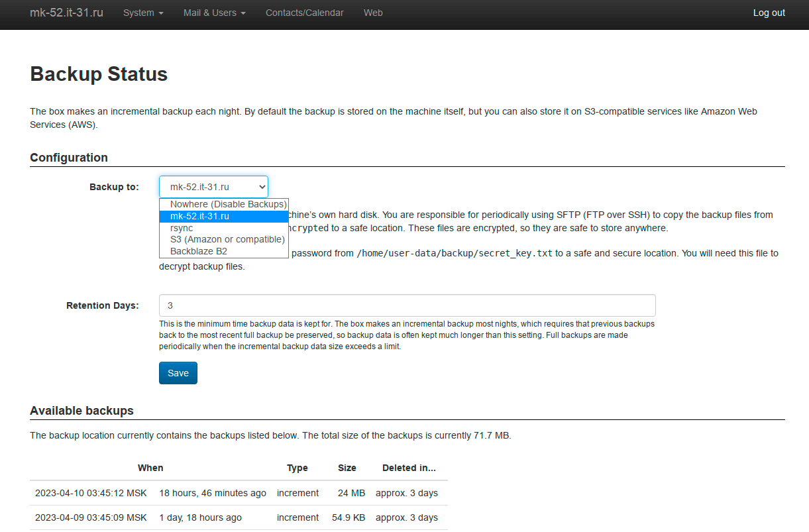Select the rsync backup option
The width and height of the screenshot is (809, 532).
point(223,228)
